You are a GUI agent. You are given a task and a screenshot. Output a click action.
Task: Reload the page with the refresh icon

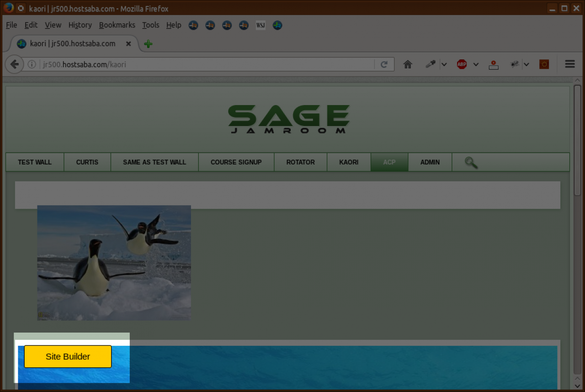click(384, 64)
